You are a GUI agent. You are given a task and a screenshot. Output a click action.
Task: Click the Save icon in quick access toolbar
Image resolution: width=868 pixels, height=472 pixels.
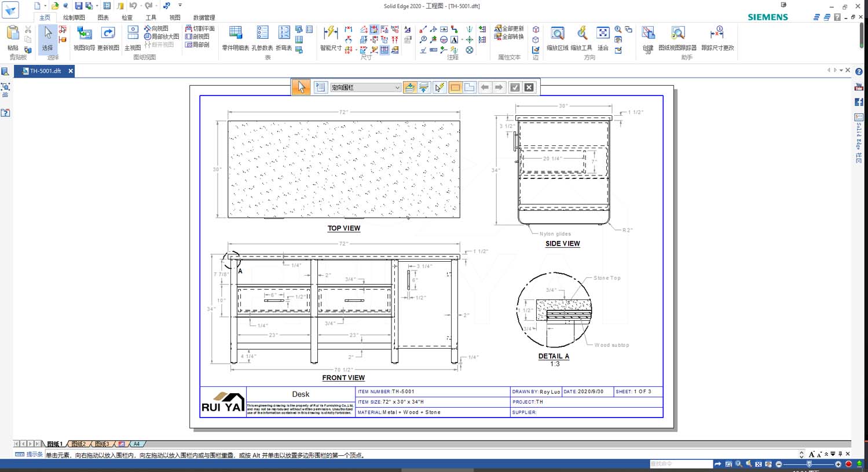click(x=79, y=6)
